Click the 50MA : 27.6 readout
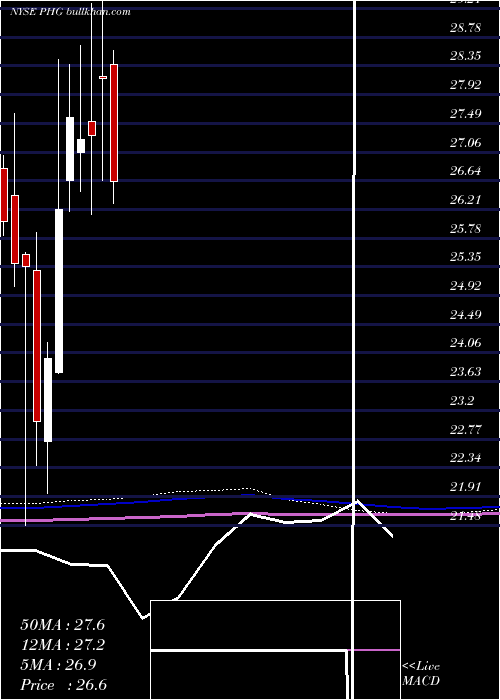The image size is (500, 700). pyautogui.click(x=62, y=625)
